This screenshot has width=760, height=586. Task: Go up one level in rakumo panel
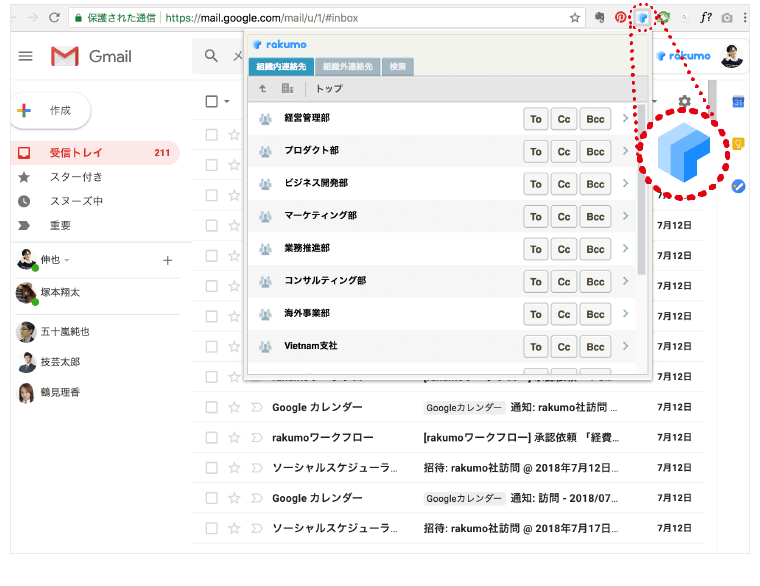pos(263,89)
